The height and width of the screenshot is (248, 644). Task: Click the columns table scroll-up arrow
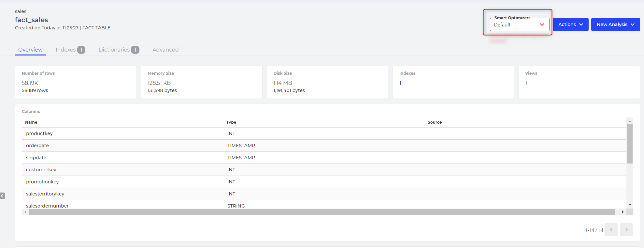(630, 121)
